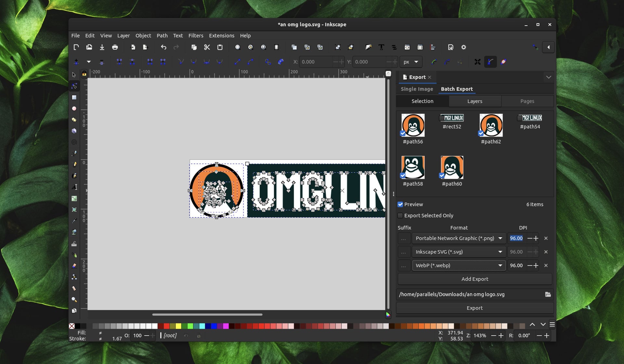Open the Filters menu
Screen dimensions: 624x364
(196, 36)
